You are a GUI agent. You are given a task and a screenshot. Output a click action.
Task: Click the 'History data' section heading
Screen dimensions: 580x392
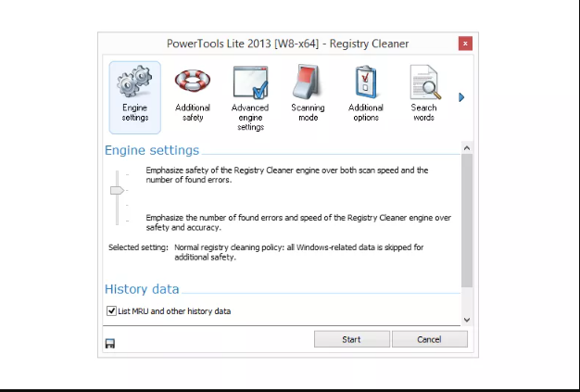142,289
